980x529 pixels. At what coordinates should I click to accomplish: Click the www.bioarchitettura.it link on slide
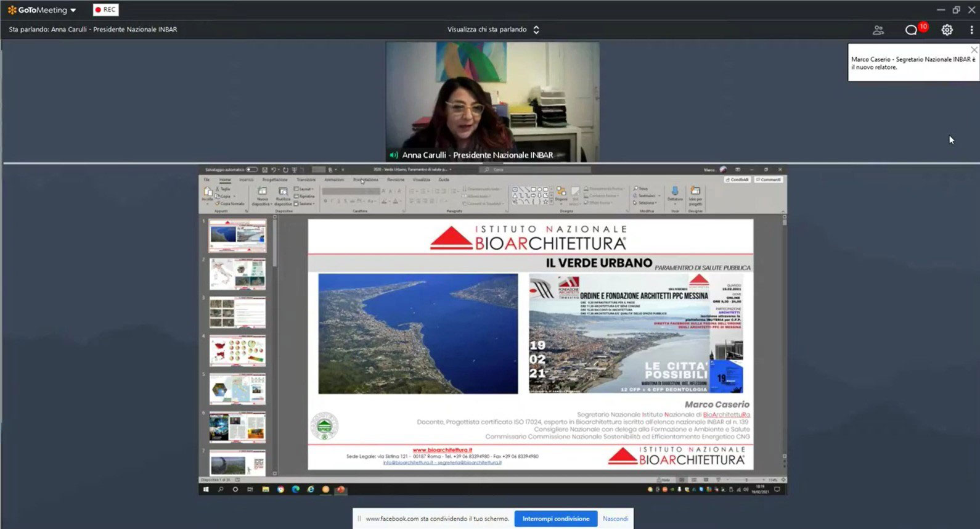[442, 450]
